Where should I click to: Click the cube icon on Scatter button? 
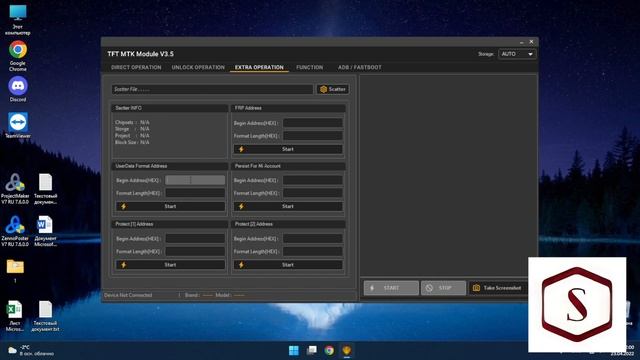(323, 89)
